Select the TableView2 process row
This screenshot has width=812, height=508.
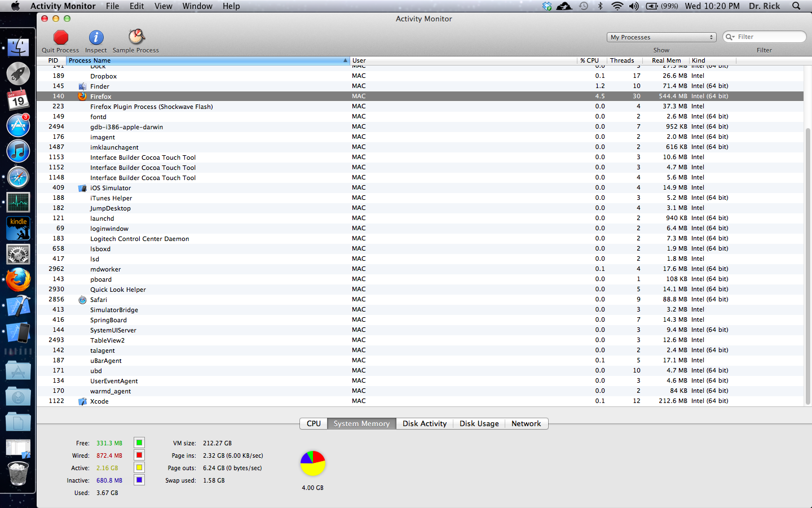point(420,340)
